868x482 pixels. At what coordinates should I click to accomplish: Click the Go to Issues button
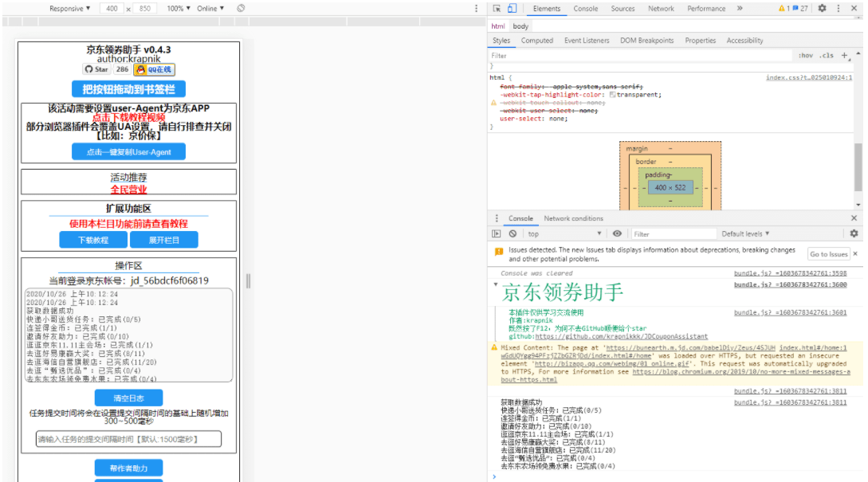[829, 254]
